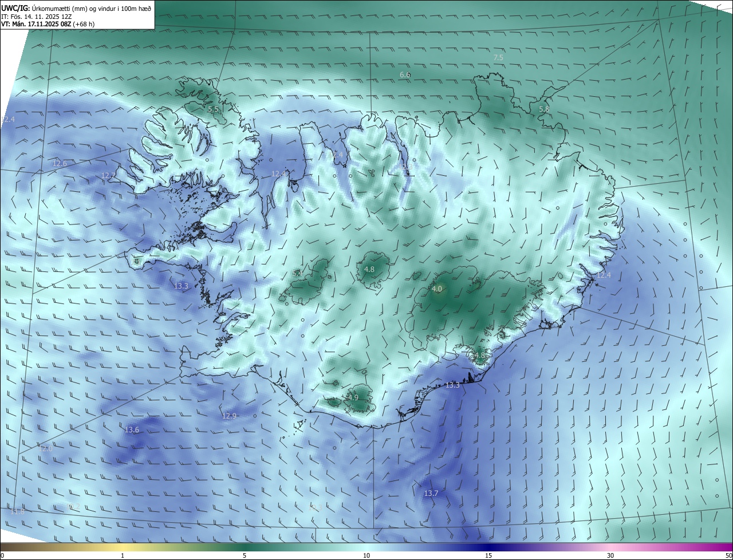Click the 10.2 value label near the colorbar

(x=74, y=506)
